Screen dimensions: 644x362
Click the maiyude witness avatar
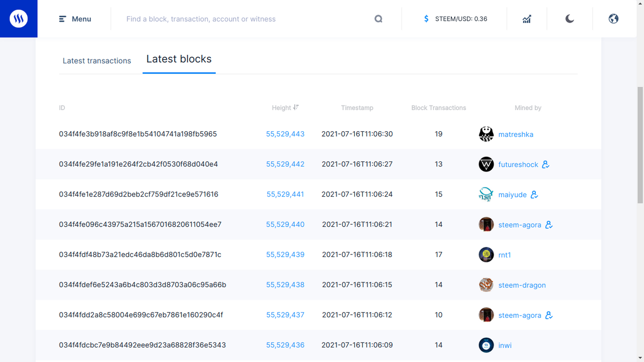[486, 195]
